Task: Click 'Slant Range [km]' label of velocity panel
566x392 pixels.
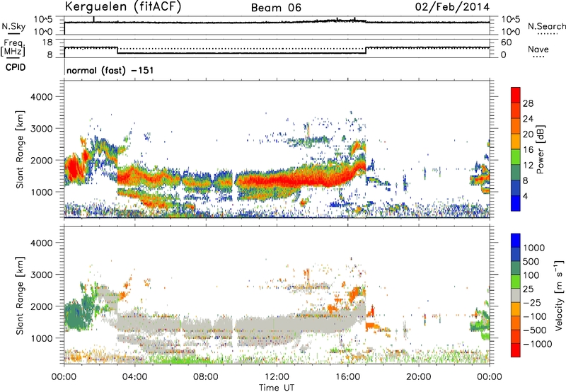Action: 20,296
